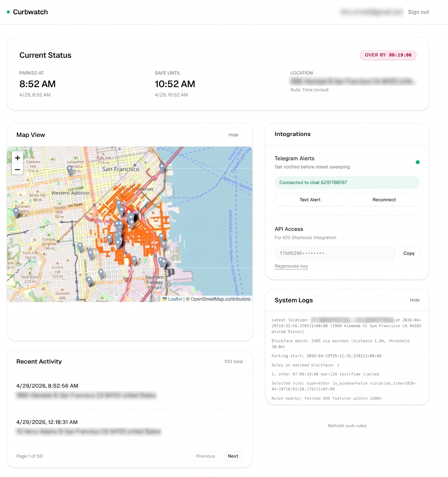Regenerate the API key
Image resolution: width=448 pixels, height=477 pixels.
click(x=291, y=266)
